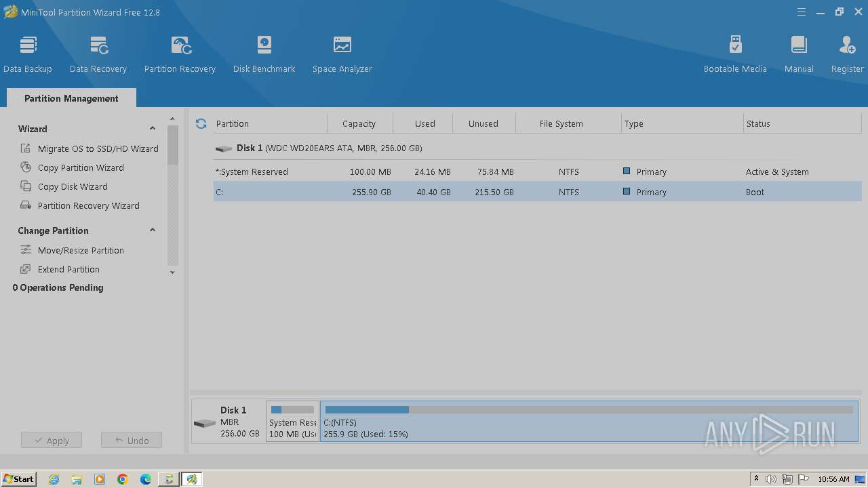This screenshot has width=868, height=488.
Task: Click the Copy Partition Wizard icon
Action: coord(26,167)
